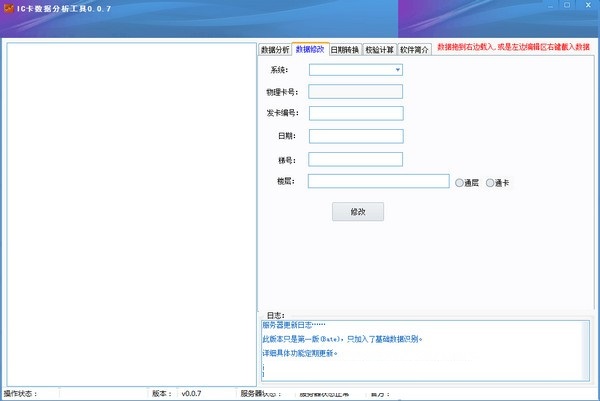Click into the 日期 field
Viewport: 600px width, 401px height.
[355, 137]
